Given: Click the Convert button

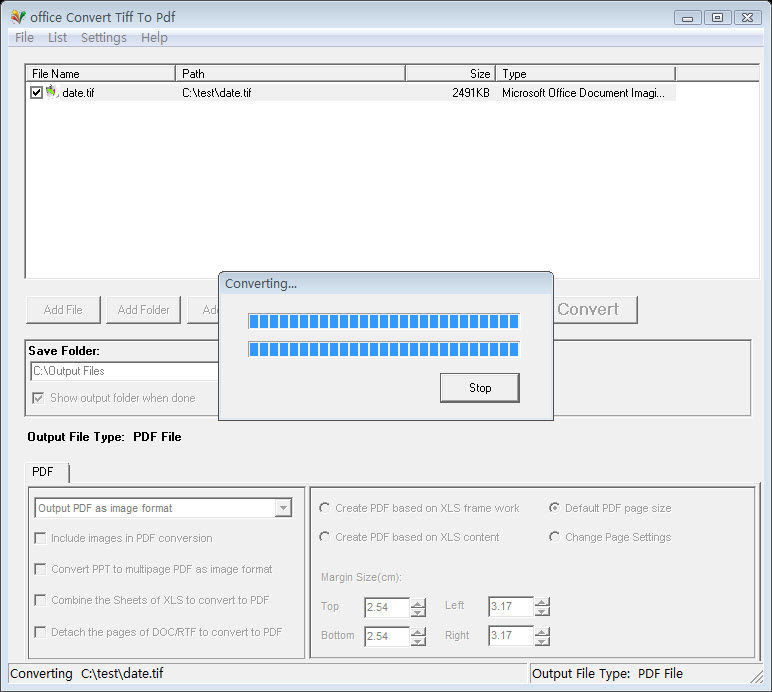Looking at the screenshot, I should [595, 310].
